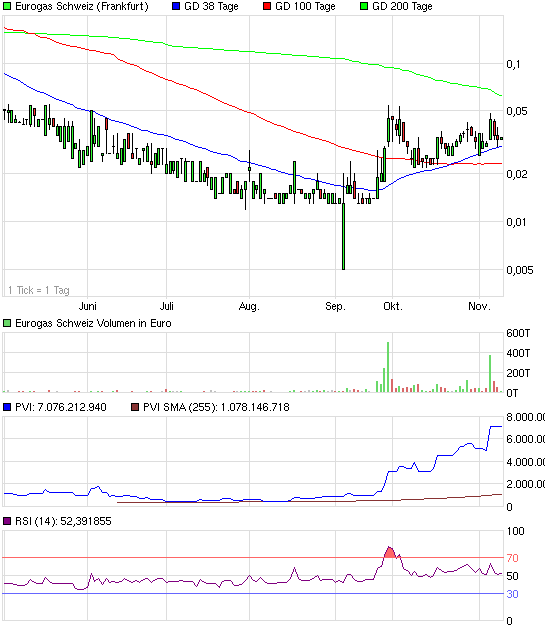This screenshot has width=545, height=629.
Task: Click the 0,005 price axis label
Action: (520, 270)
